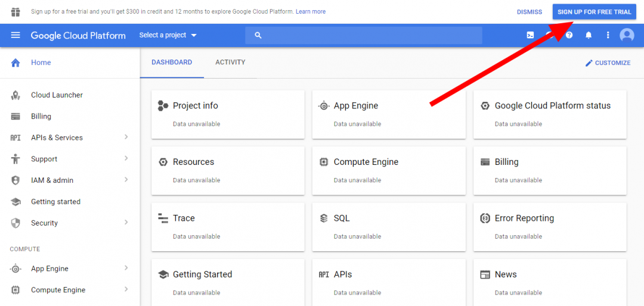Click the Resources card title
644x306 pixels.
(193, 162)
